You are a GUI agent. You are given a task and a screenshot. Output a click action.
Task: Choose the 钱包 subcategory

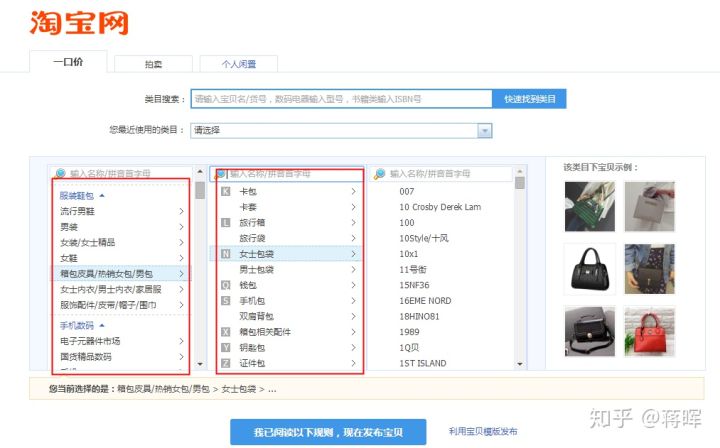click(x=287, y=285)
